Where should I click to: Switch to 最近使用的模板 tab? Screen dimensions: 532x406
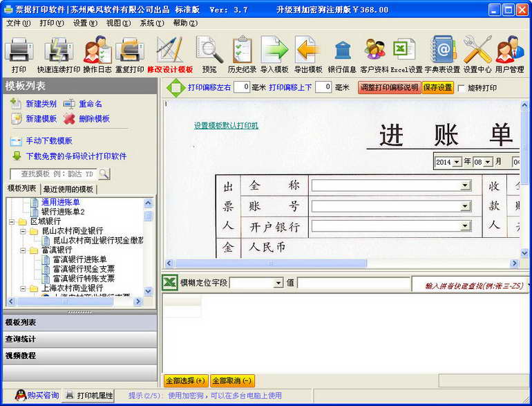point(68,190)
